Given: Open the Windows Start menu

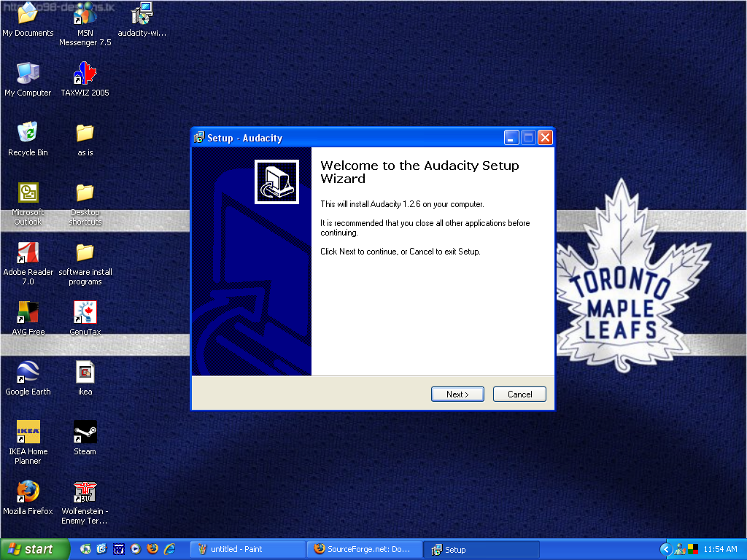Looking at the screenshot, I should point(34,550).
